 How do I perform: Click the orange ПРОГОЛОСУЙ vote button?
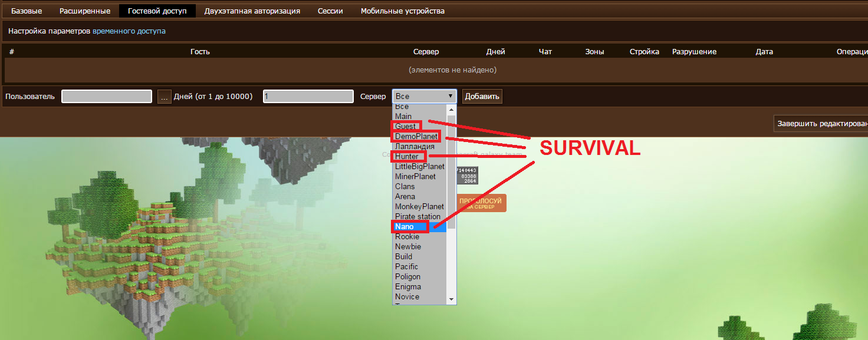pyautogui.click(x=481, y=203)
